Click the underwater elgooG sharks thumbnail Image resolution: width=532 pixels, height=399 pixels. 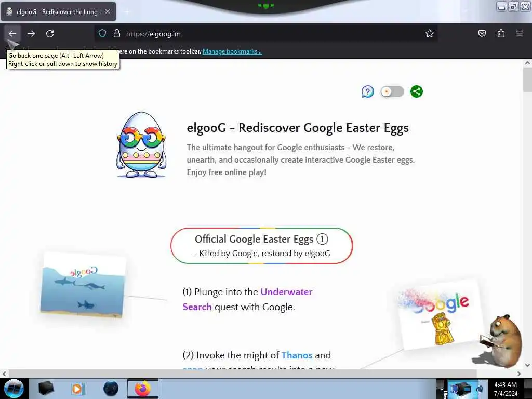[x=83, y=286]
